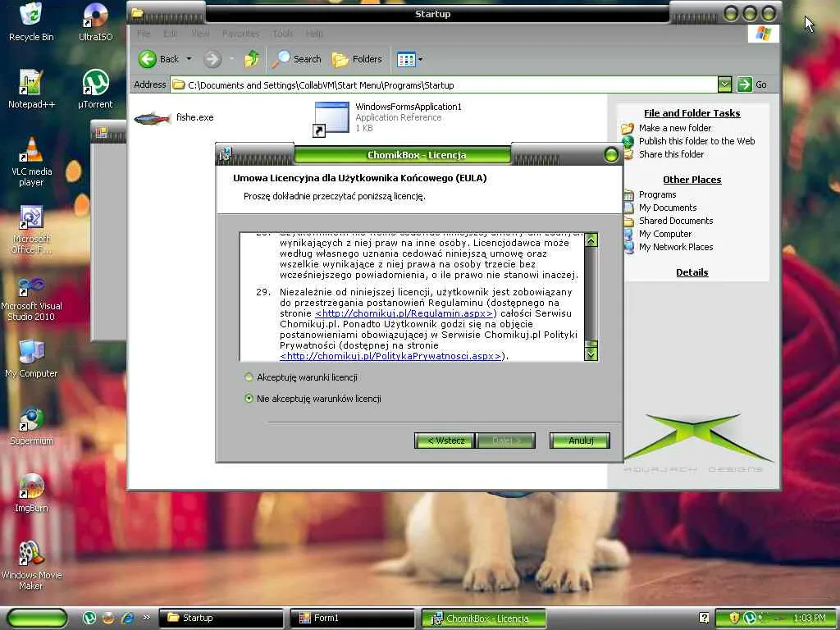The height and width of the screenshot is (630, 840).
Task: Click 'Share this folder' task
Action: point(671,154)
